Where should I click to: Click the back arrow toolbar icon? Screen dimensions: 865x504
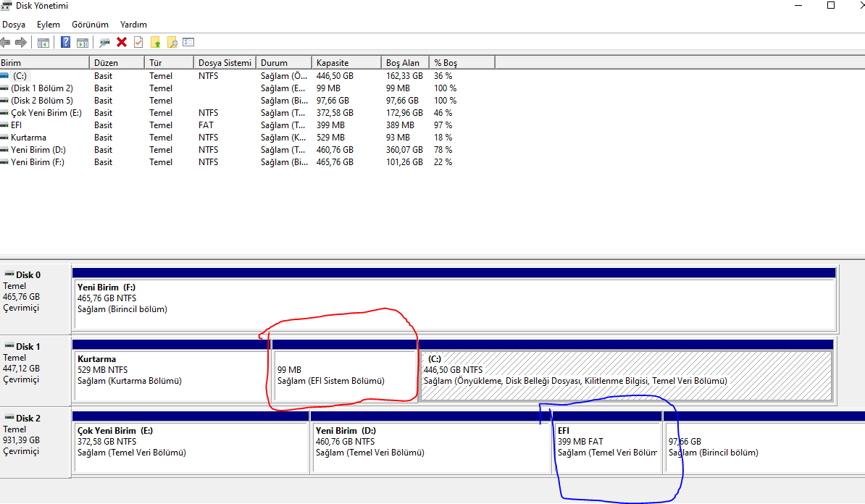pyautogui.click(x=6, y=43)
